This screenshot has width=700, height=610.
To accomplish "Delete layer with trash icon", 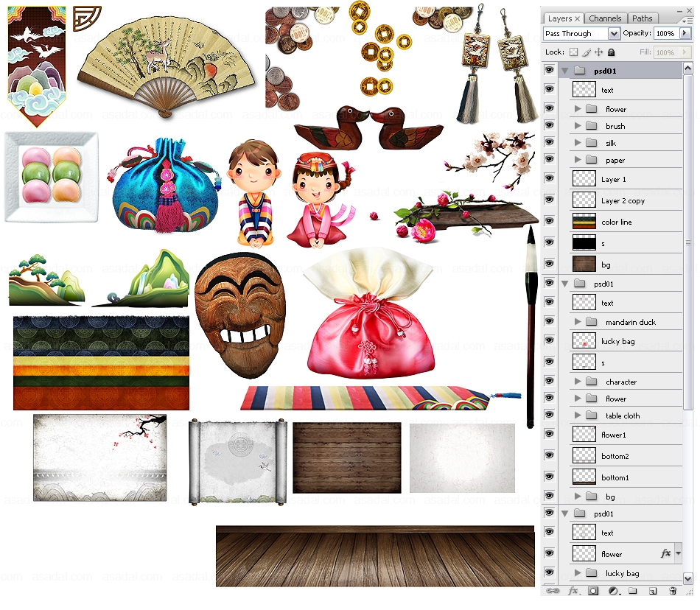I will [x=672, y=591].
